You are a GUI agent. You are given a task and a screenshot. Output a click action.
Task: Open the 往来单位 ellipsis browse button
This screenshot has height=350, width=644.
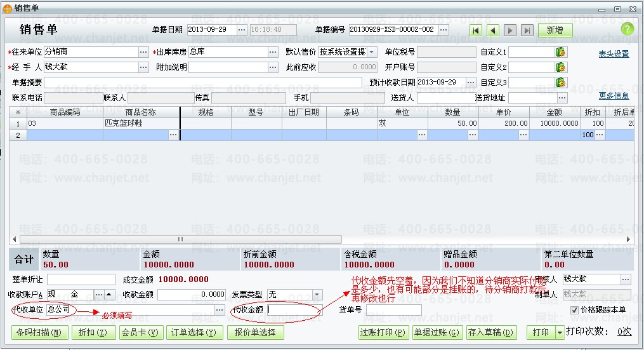(x=143, y=52)
